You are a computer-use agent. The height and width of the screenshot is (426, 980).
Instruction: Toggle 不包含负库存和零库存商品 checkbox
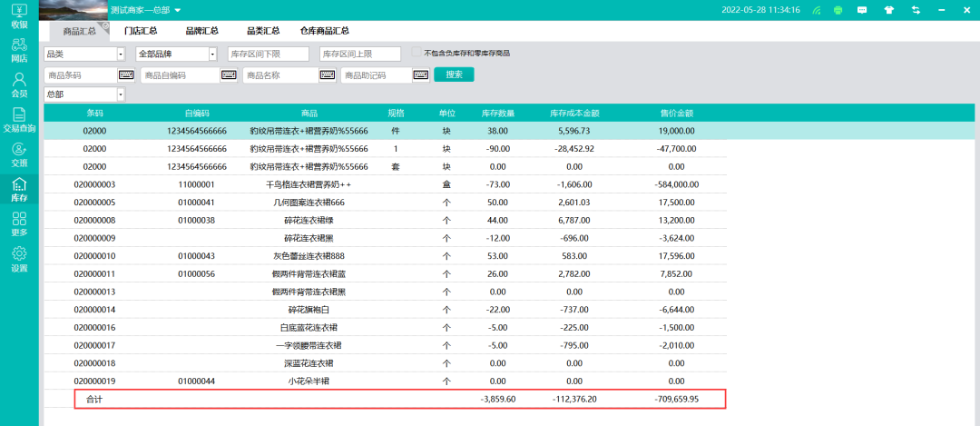tap(416, 53)
